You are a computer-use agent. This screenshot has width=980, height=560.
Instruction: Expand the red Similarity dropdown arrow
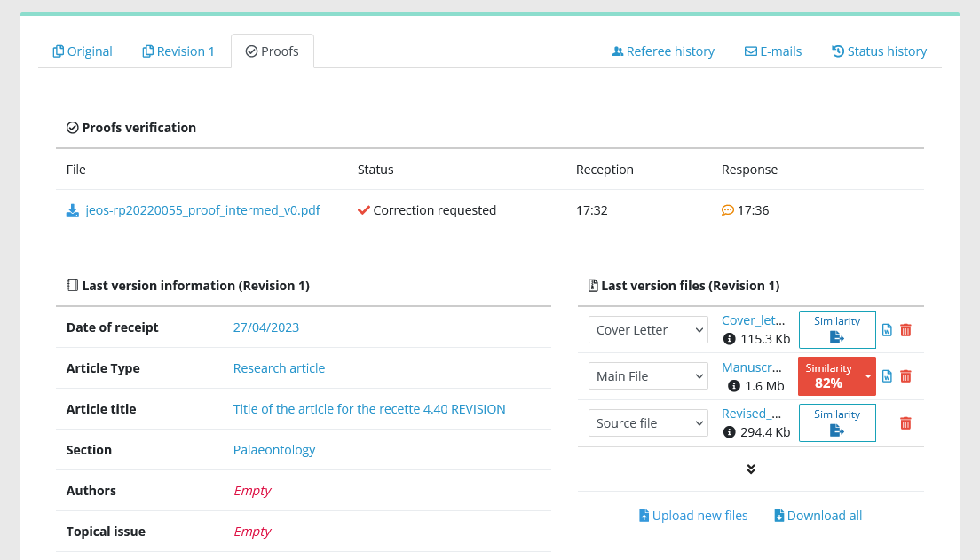click(x=868, y=376)
